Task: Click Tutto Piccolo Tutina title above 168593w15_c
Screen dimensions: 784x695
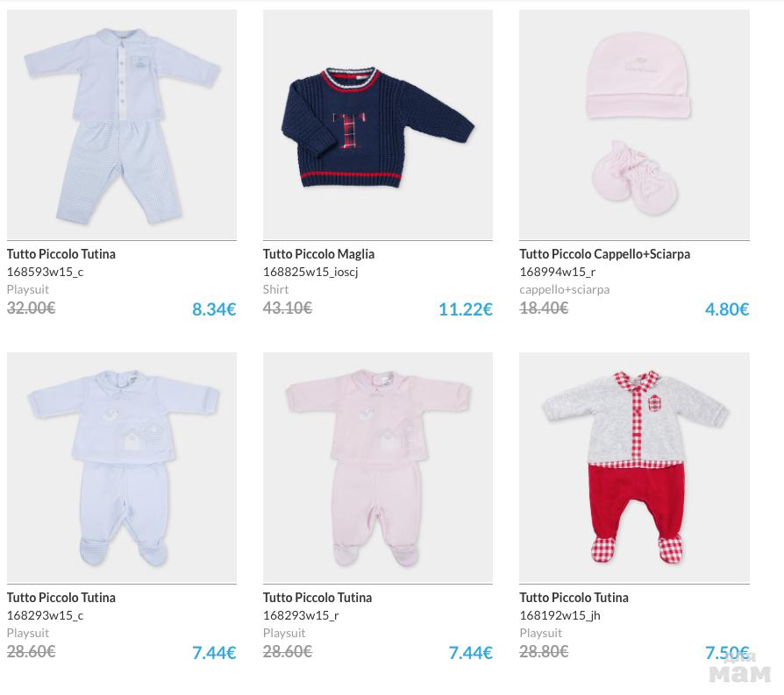Action: point(61,254)
